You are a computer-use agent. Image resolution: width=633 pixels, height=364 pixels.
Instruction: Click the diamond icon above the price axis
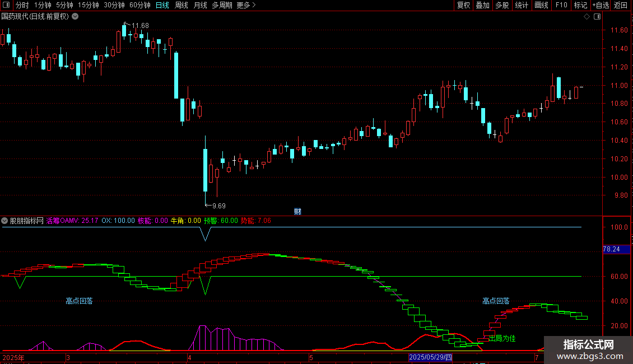pyautogui.click(x=587, y=17)
